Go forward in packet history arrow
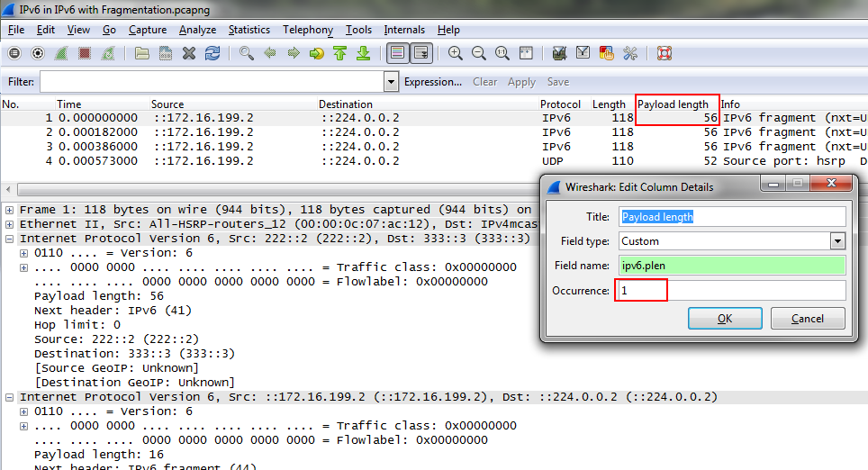The width and height of the screenshot is (868, 470). pos(294,53)
